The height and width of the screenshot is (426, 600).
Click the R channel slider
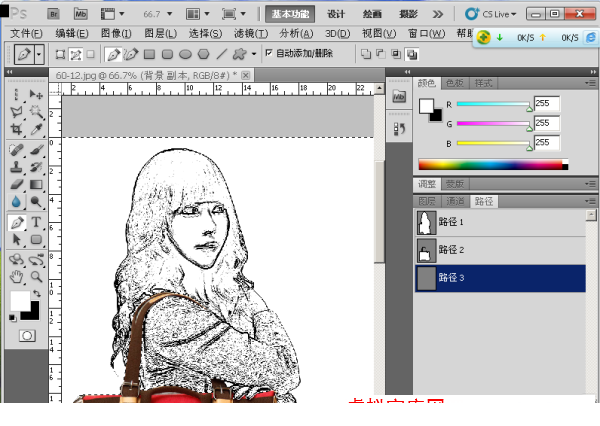click(493, 104)
